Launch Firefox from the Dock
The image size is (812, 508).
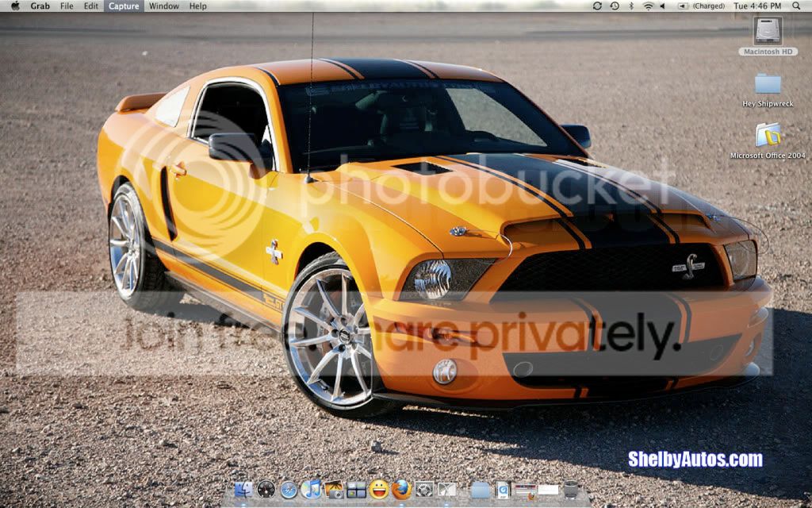pos(401,489)
